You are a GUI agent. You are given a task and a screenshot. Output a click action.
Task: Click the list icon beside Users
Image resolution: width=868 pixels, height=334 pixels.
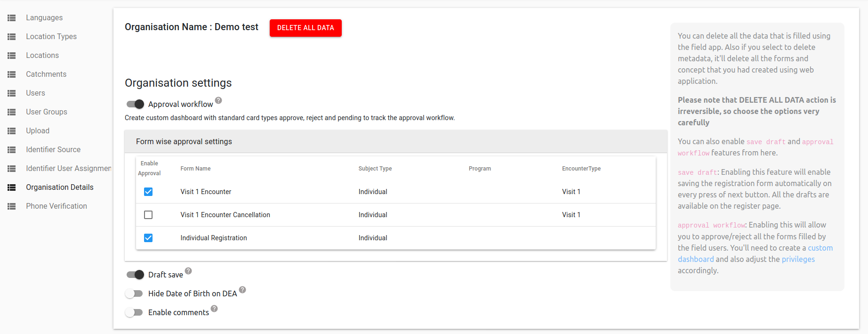tap(12, 93)
